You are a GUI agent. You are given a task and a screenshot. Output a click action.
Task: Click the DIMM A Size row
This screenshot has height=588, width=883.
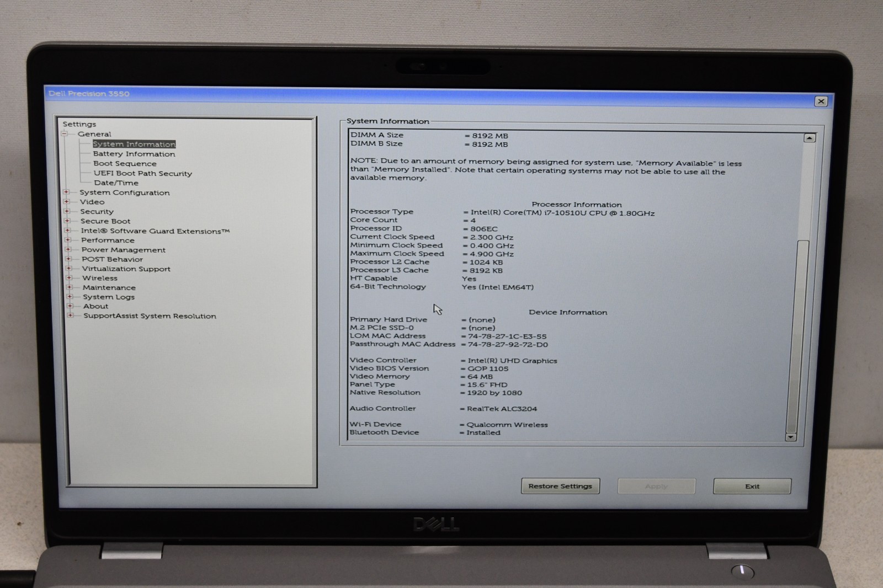tap(429, 135)
